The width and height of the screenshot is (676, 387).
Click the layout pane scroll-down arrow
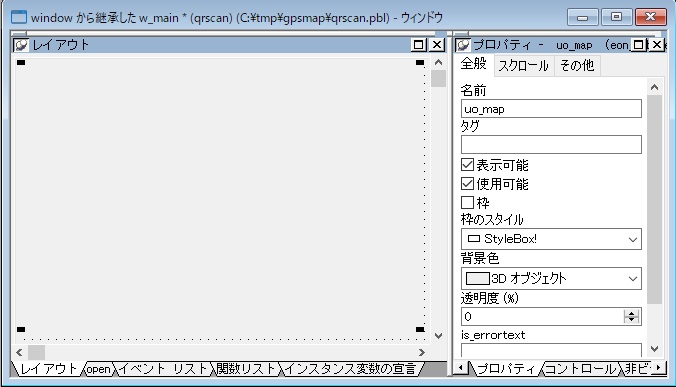(x=438, y=336)
